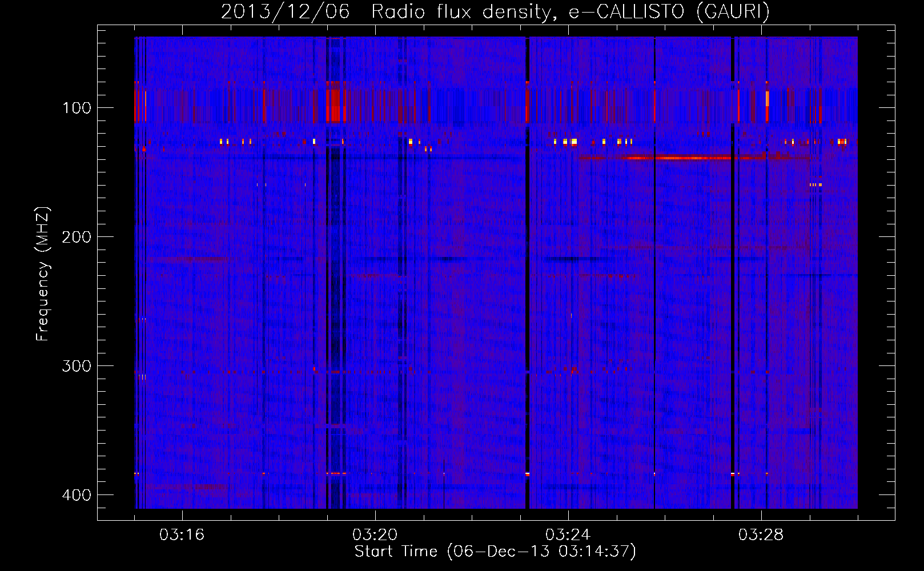Click the "Start Time (06-Dec-13 03:14:37)" label

(x=495, y=552)
